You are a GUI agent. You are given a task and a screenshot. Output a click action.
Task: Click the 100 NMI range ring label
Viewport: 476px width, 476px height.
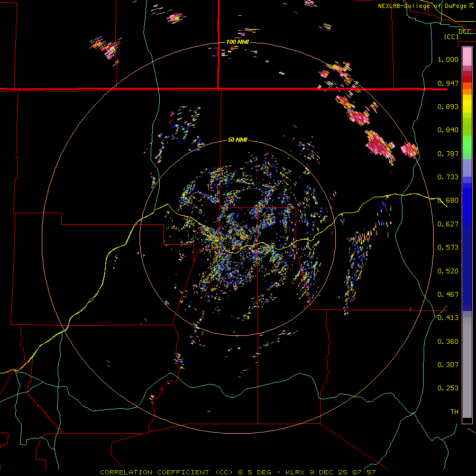[237, 42]
